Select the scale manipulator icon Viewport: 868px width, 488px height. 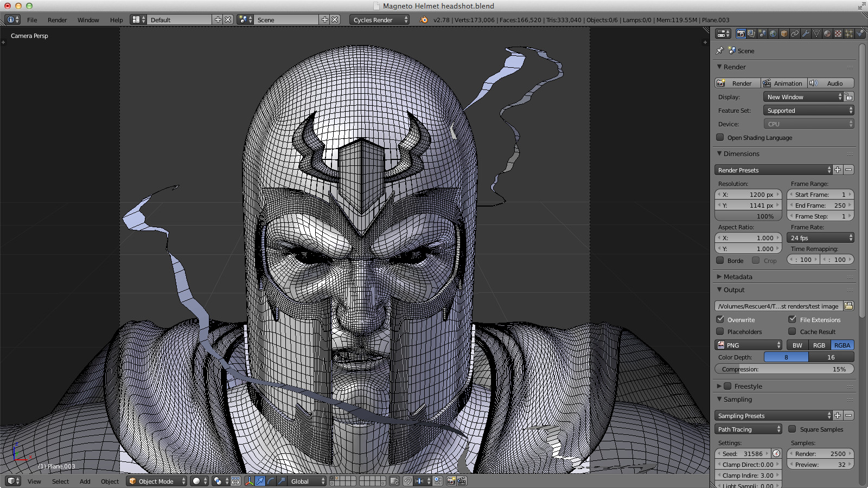coord(282,481)
